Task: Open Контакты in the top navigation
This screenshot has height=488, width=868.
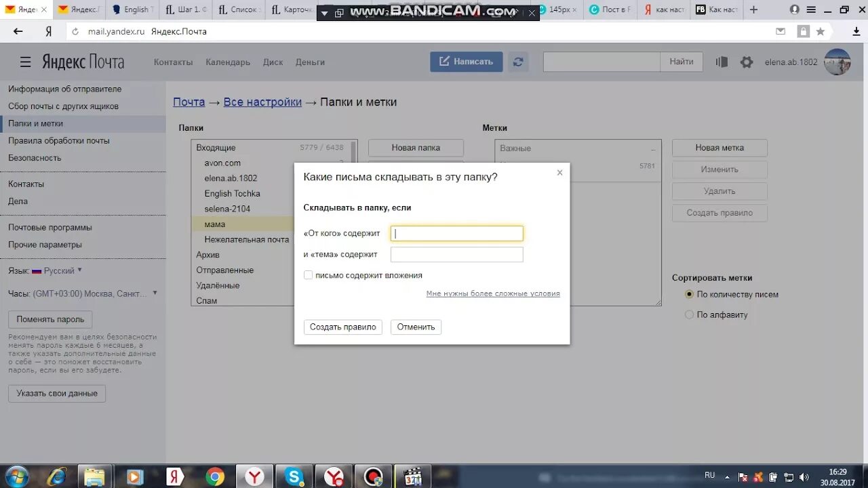Action: pos(173,62)
